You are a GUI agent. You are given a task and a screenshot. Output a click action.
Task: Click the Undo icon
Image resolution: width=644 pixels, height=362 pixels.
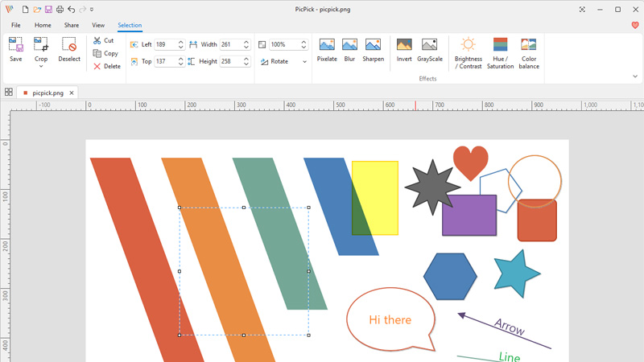(x=72, y=9)
